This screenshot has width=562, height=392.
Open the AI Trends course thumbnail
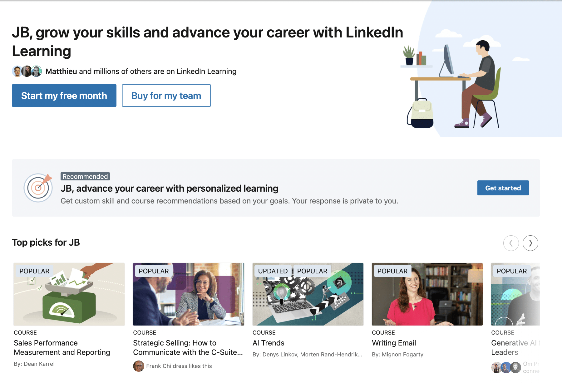(308, 294)
